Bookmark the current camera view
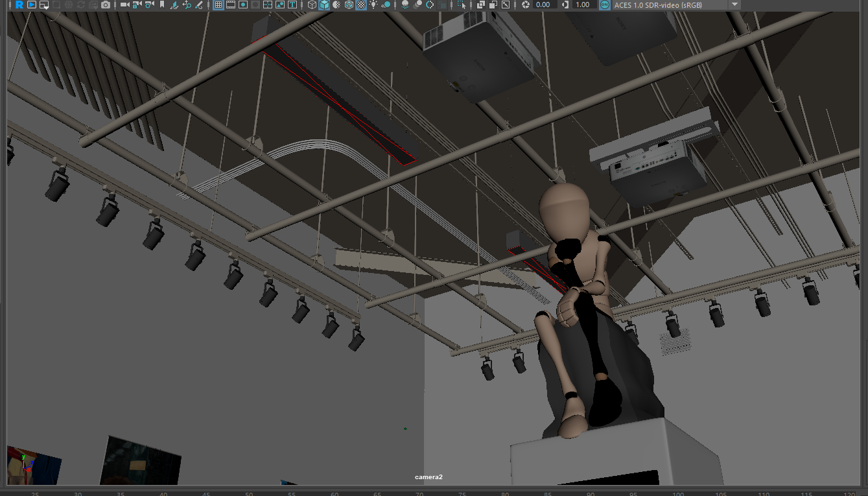 point(162,5)
